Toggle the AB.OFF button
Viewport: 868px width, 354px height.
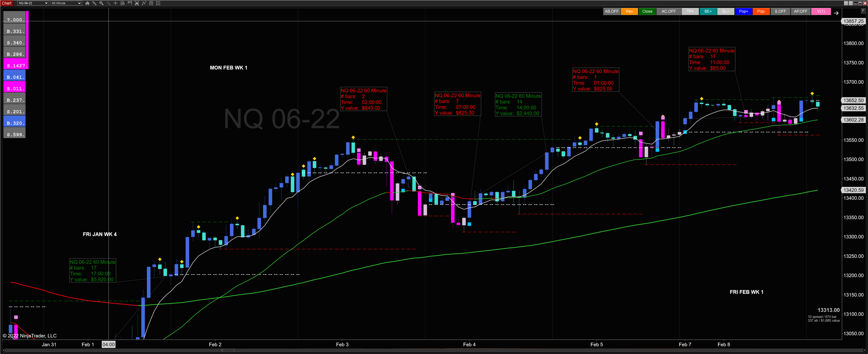(612, 11)
